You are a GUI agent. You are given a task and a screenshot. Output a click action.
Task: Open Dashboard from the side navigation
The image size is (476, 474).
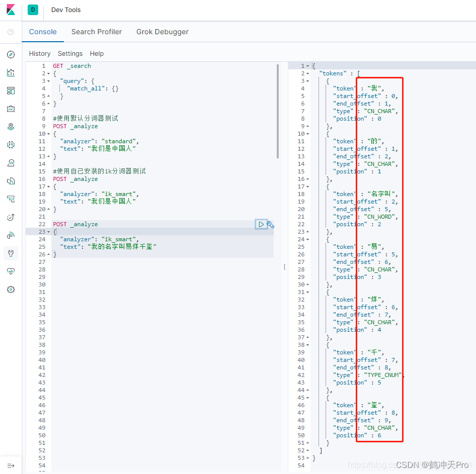point(11,90)
